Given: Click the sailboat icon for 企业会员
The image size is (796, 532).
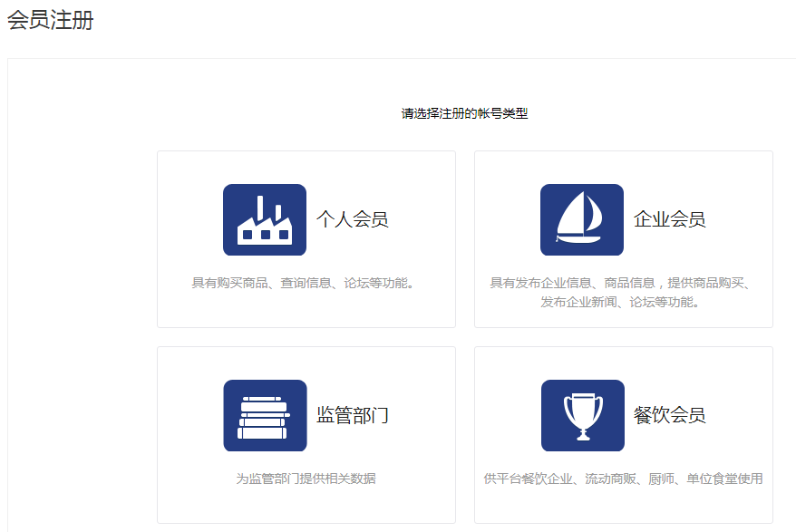Looking at the screenshot, I should pyautogui.click(x=582, y=220).
